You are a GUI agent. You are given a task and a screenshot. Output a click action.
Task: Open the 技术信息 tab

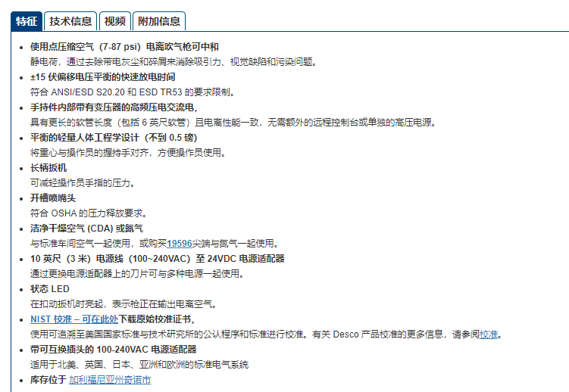point(70,21)
